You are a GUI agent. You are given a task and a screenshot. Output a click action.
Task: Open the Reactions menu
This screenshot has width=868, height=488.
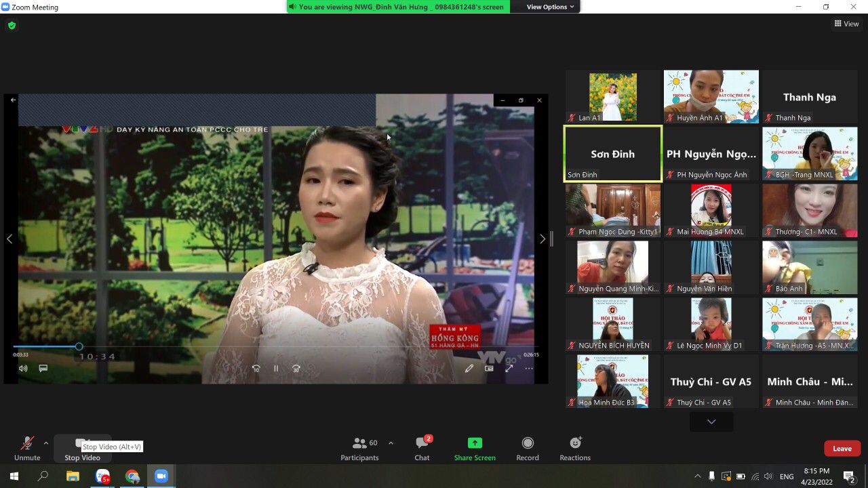click(575, 443)
